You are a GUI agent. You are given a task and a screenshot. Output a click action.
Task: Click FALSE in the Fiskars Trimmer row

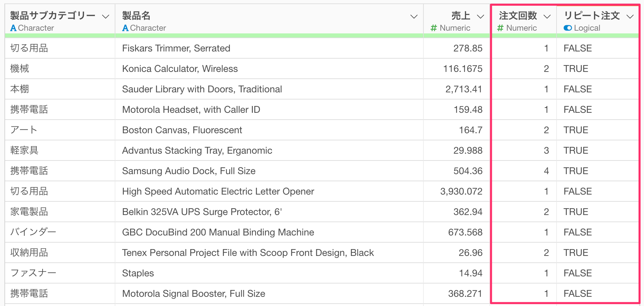click(578, 48)
